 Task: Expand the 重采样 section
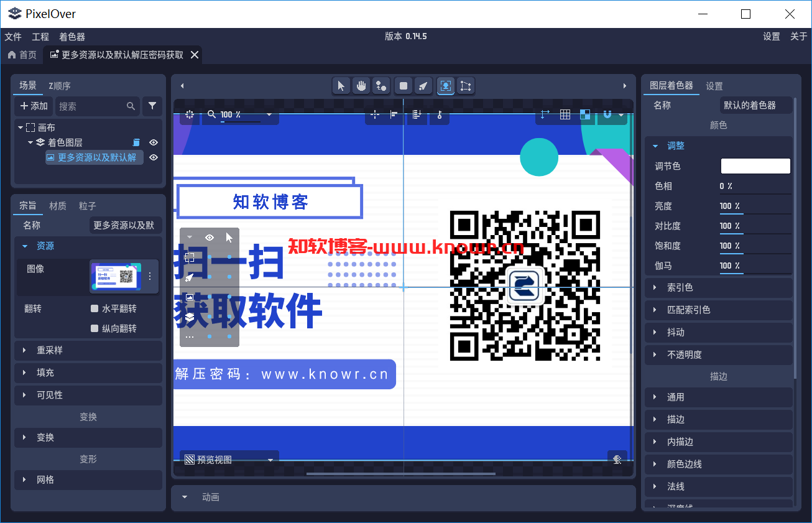tap(88, 350)
